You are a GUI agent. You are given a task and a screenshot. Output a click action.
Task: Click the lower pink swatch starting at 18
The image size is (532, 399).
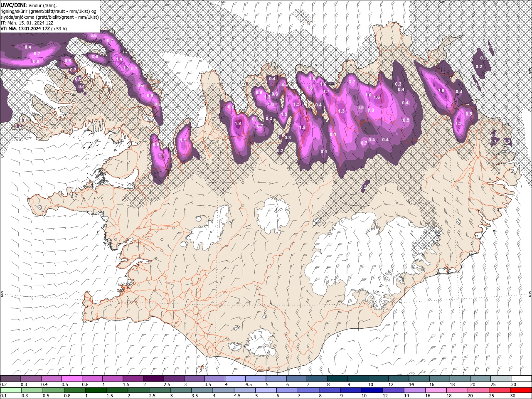tap(457, 390)
